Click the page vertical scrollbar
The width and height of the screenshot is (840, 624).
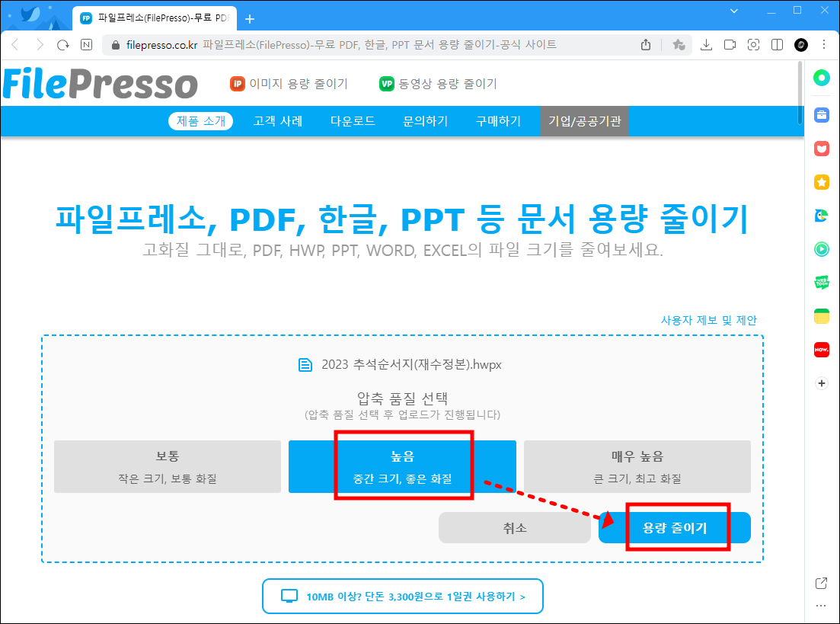[x=800, y=92]
